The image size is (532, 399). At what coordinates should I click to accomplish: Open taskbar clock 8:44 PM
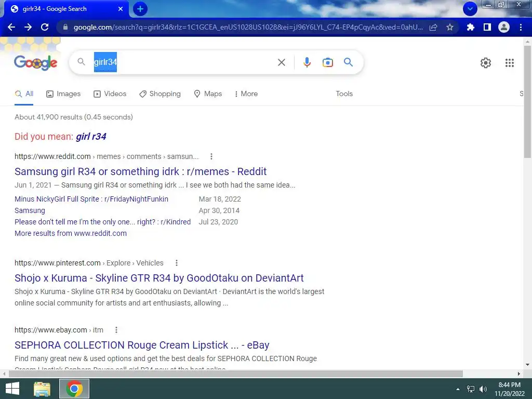[509, 389]
